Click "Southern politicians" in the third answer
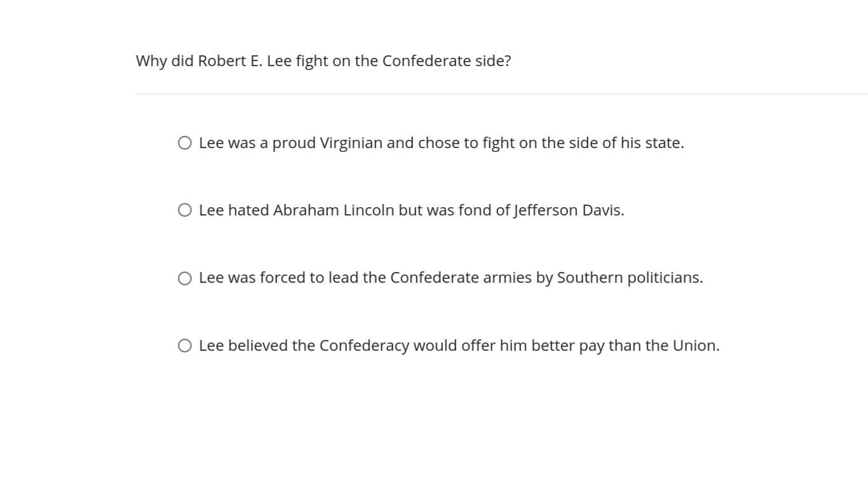 [x=629, y=278]
